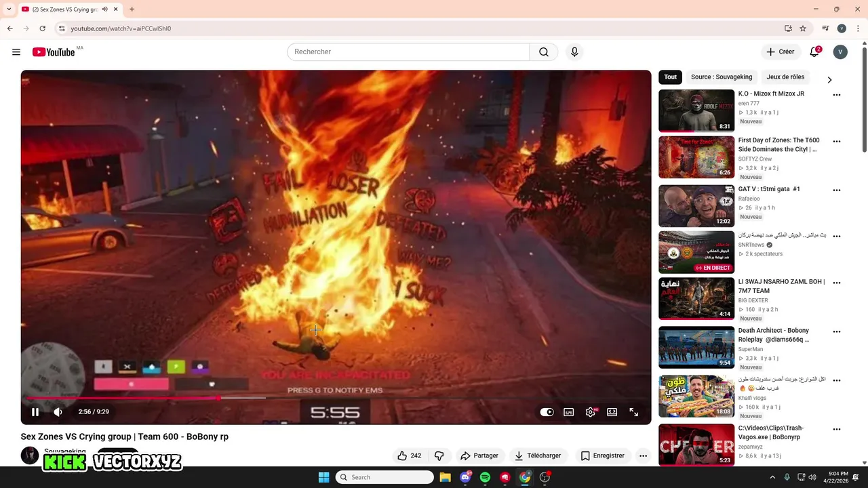Open the Khalfi vlogs 18:08 thumbnail
Screen dimensions: 868x488
[x=696, y=396]
